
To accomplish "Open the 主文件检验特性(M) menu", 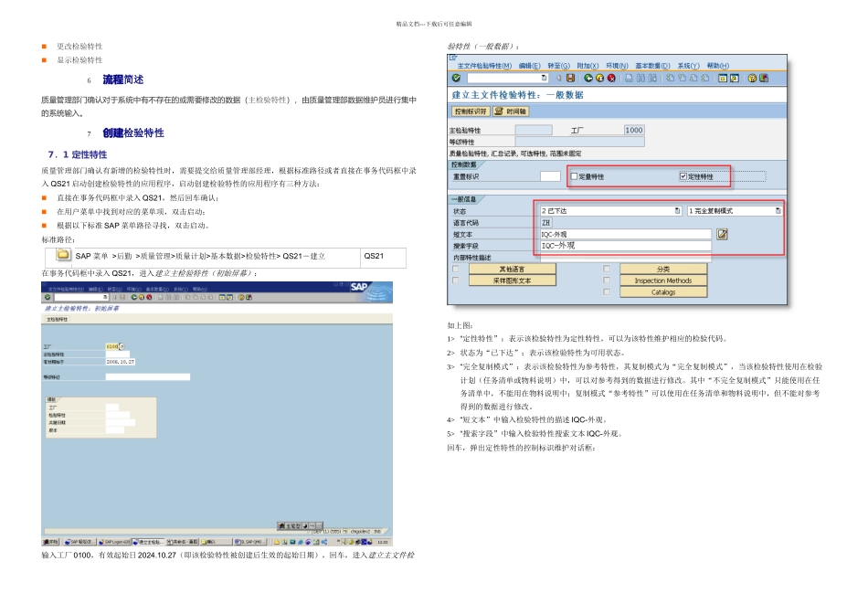I will tap(484, 66).
